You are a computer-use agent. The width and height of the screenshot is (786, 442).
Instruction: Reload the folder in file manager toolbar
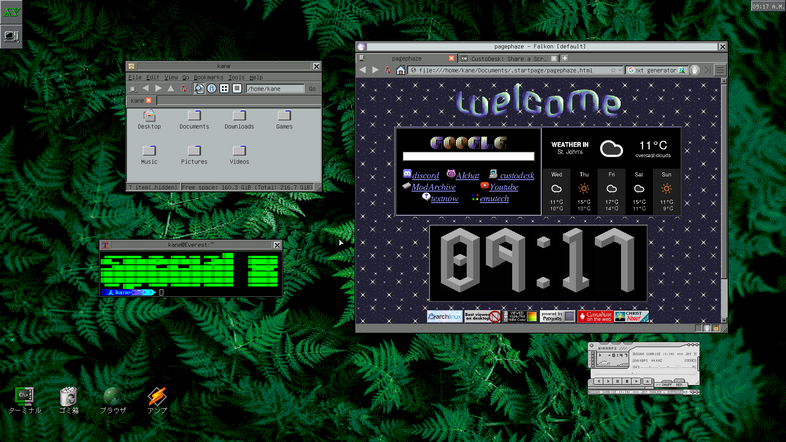[183, 89]
